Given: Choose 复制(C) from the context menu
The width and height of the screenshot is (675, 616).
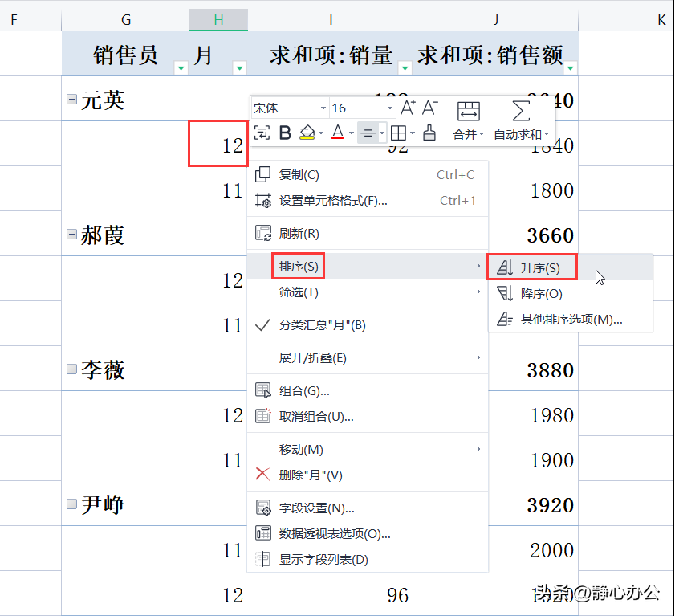Looking at the screenshot, I should click(x=368, y=175).
